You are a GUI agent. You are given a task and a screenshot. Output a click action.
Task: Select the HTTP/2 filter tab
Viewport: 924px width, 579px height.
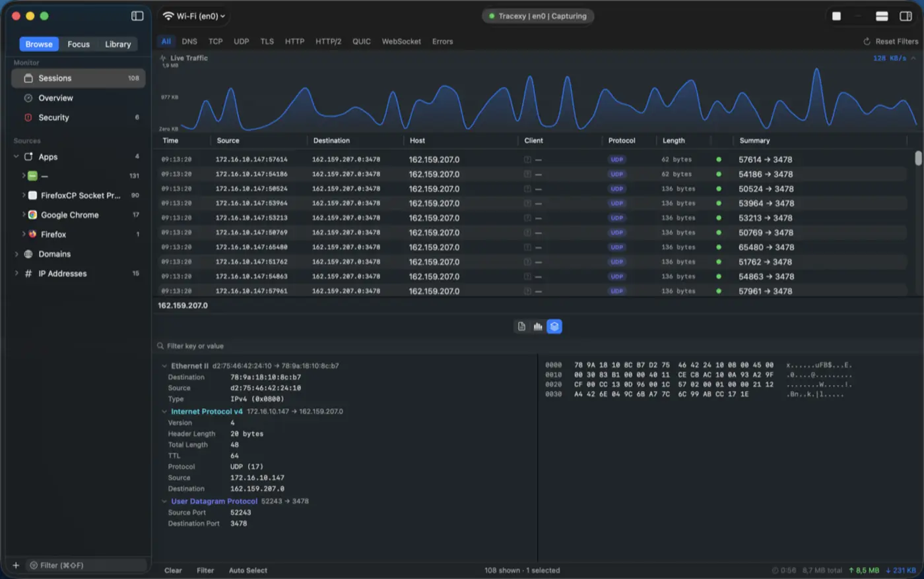(x=328, y=42)
